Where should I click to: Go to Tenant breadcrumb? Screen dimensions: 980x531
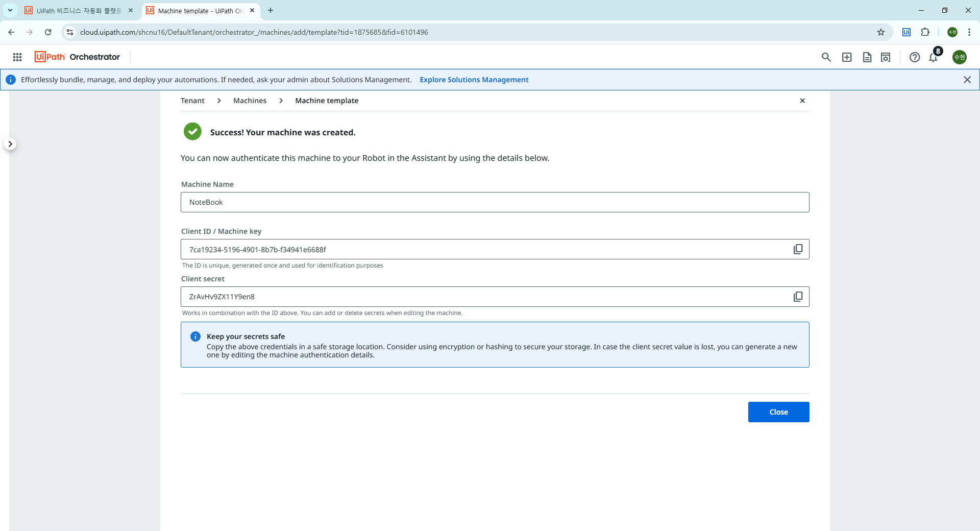pyautogui.click(x=192, y=101)
